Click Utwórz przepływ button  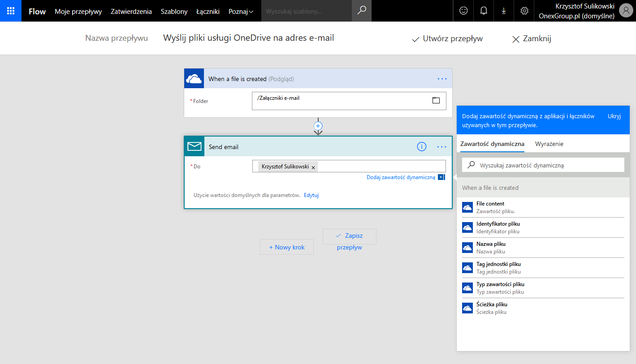447,39
